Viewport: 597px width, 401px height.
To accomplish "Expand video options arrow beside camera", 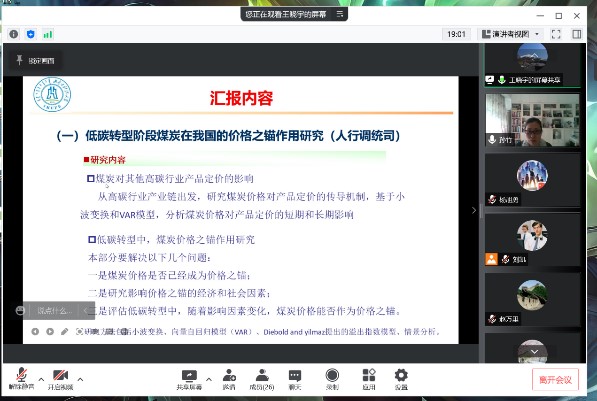I will coord(80,379).
